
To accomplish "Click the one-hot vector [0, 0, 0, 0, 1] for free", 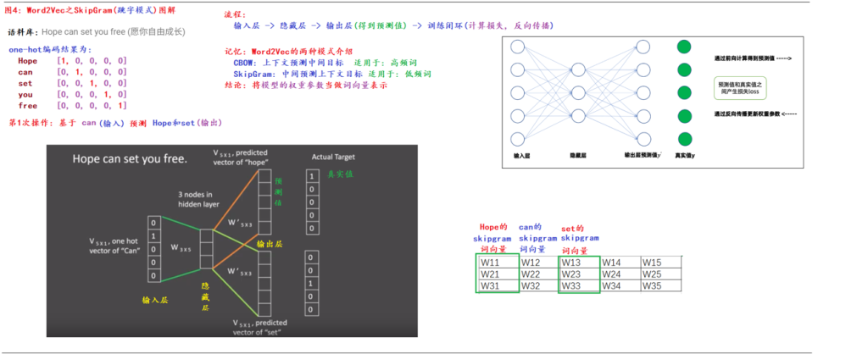I will pos(92,106).
